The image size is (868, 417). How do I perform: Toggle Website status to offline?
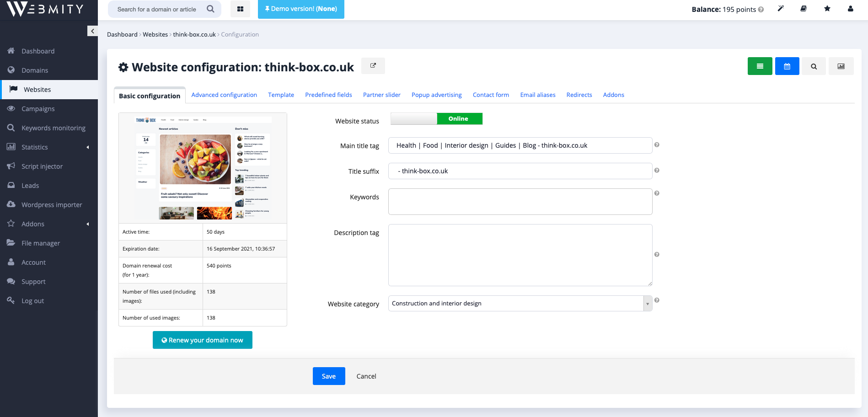[x=413, y=118]
